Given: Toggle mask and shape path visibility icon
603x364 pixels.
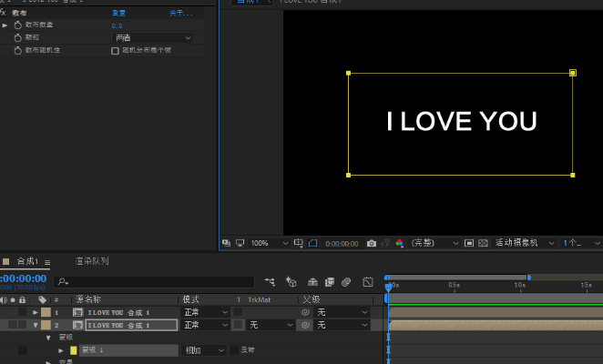Looking at the screenshot, I should coord(312,244).
